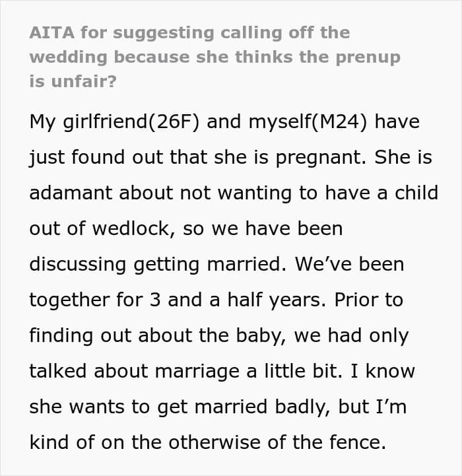Click 'but I'm' at line end

coord(372,407)
